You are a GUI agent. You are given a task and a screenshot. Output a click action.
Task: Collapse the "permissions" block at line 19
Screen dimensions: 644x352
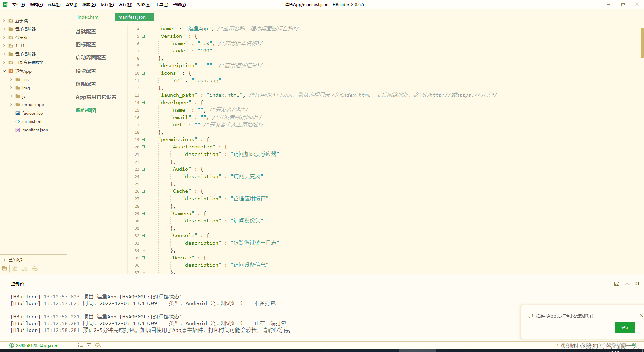143,139
